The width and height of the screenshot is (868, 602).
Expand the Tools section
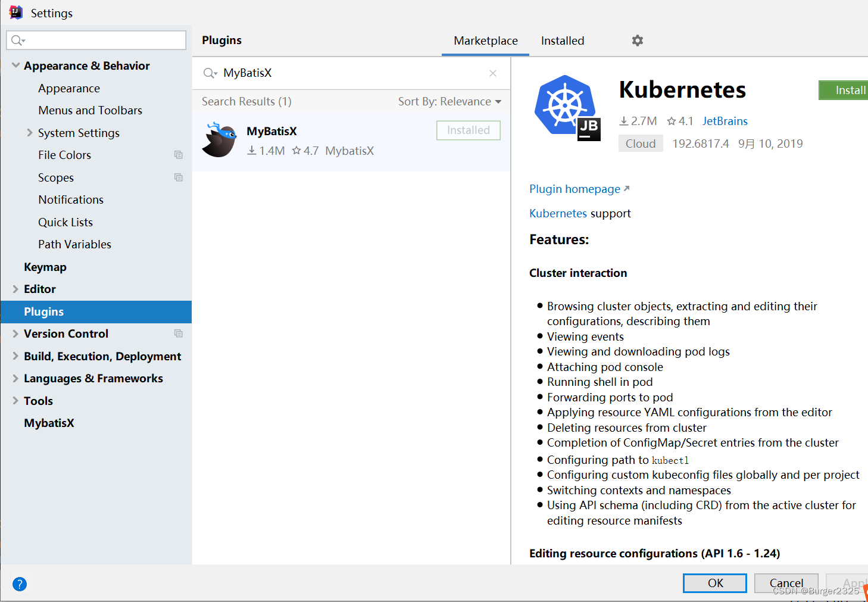point(15,401)
